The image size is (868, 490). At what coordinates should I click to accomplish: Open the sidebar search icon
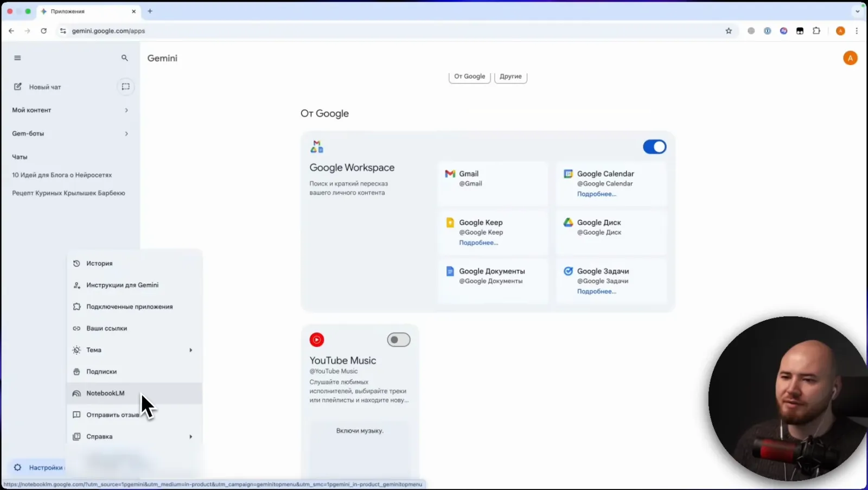[125, 58]
